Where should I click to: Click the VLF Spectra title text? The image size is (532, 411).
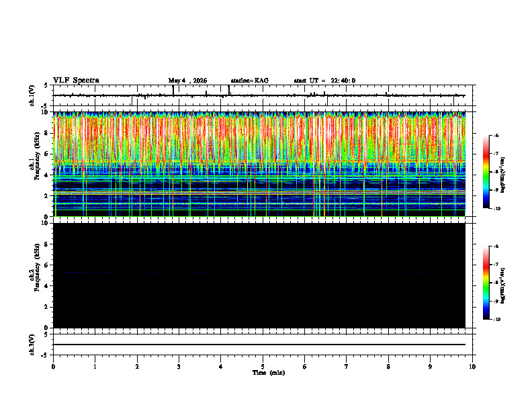(x=77, y=81)
